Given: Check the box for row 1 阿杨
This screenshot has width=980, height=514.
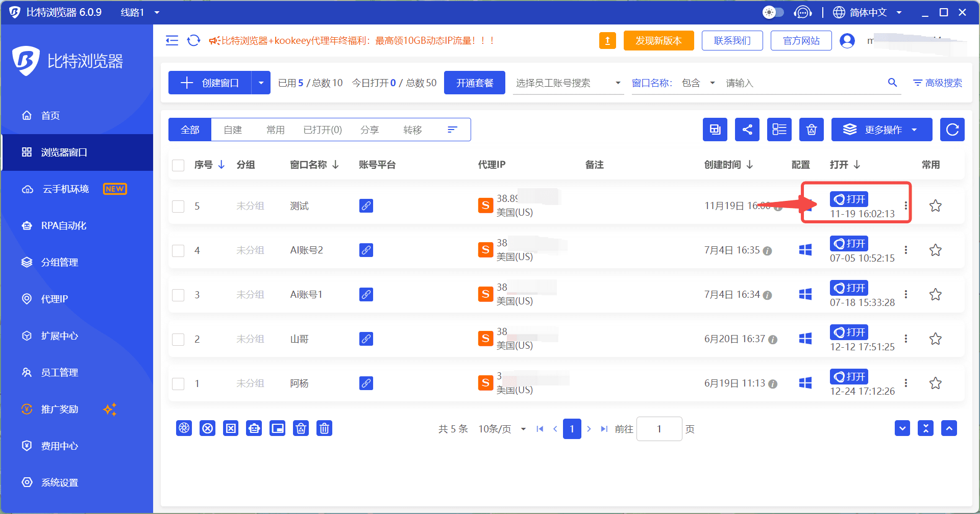Looking at the screenshot, I should click(178, 383).
